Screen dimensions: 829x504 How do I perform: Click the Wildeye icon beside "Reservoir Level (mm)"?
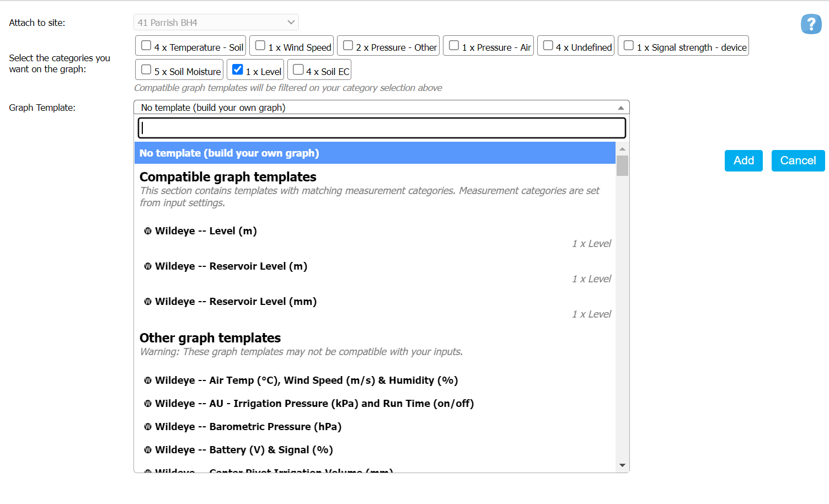tap(147, 301)
